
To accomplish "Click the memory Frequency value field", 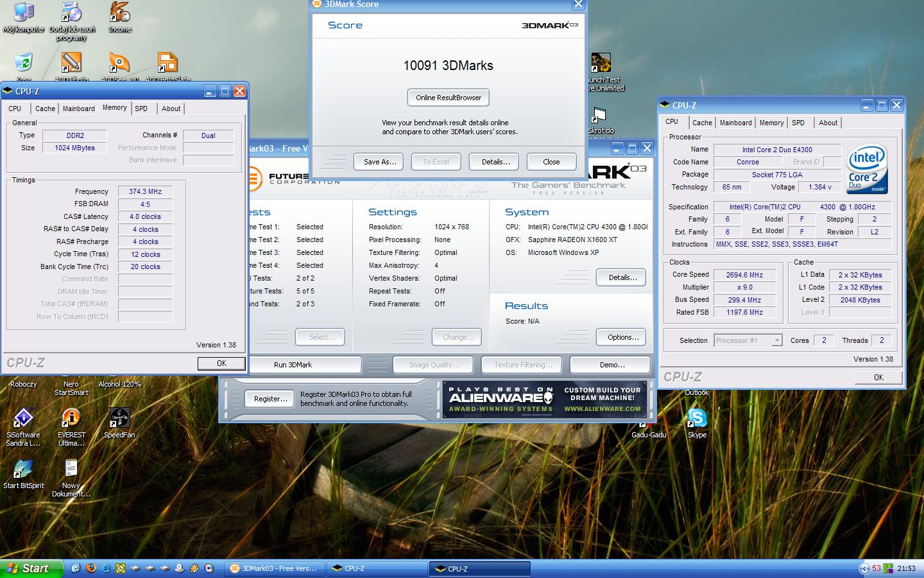I will pyautogui.click(x=145, y=191).
